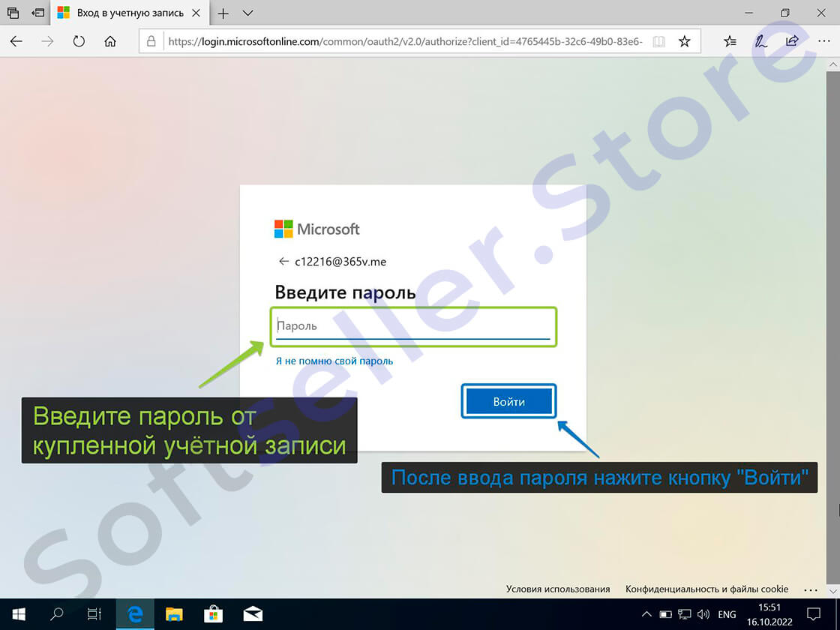Open a new browser tab

(x=223, y=13)
